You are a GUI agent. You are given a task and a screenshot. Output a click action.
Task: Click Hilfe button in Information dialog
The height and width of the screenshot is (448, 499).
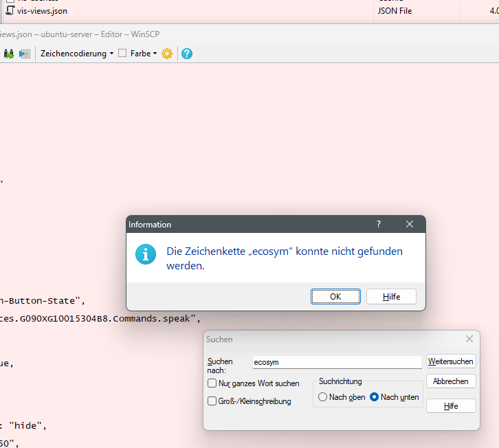(x=391, y=296)
